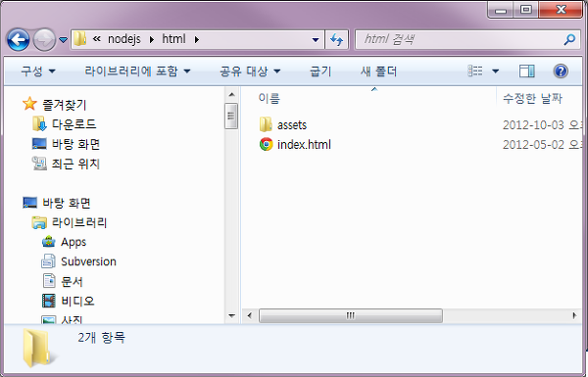
Task: Open 문서 library
Action: (x=72, y=281)
